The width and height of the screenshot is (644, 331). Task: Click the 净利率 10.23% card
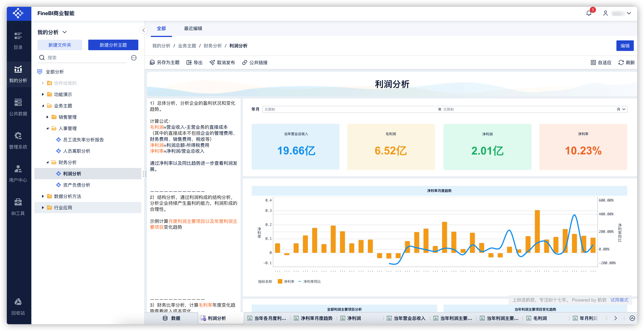583,147
